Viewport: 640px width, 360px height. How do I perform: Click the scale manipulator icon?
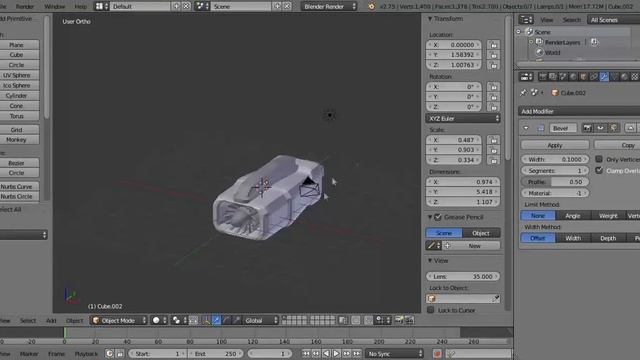pyautogui.click(x=236, y=321)
